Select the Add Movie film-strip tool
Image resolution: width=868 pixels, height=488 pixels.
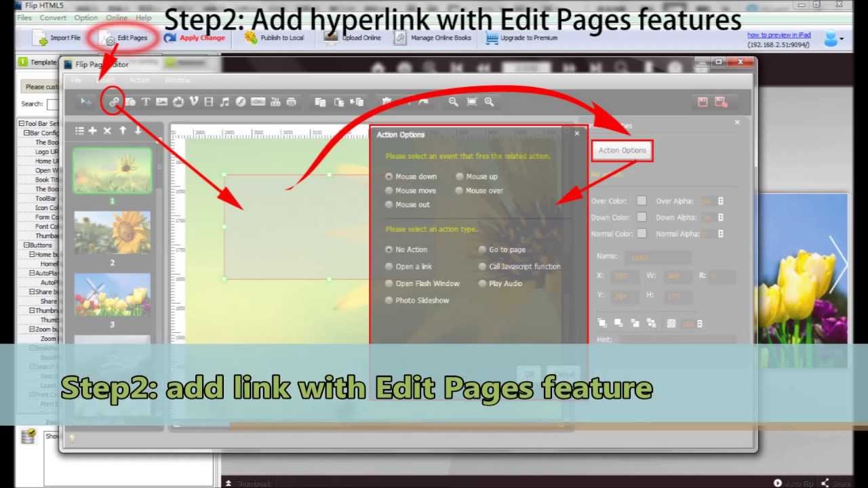(x=208, y=102)
